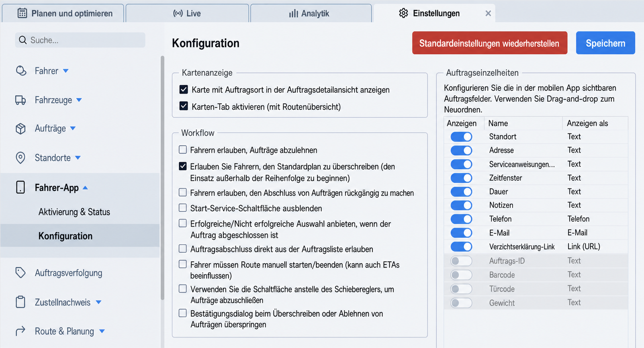Turn on the Barcode field toggle
This screenshot has height=348, width=644.
(x=461, y=275)
